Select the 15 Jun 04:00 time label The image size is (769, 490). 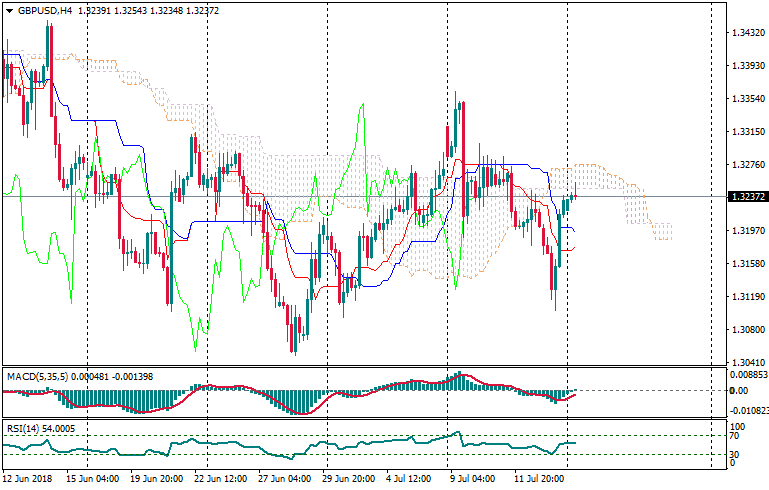click(x=92, y=479)
